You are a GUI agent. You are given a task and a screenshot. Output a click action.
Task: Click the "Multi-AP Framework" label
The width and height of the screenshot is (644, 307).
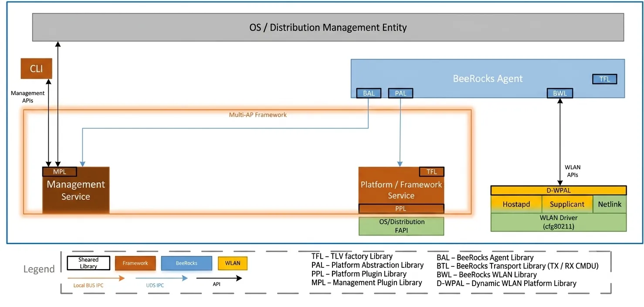(258, 115)
